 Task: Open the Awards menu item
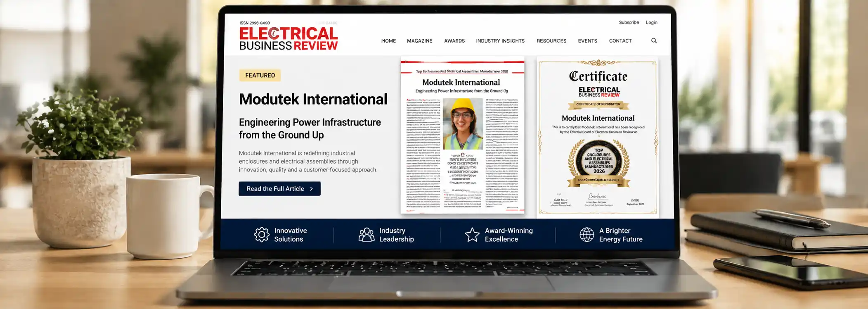click(x=454, y=41)
